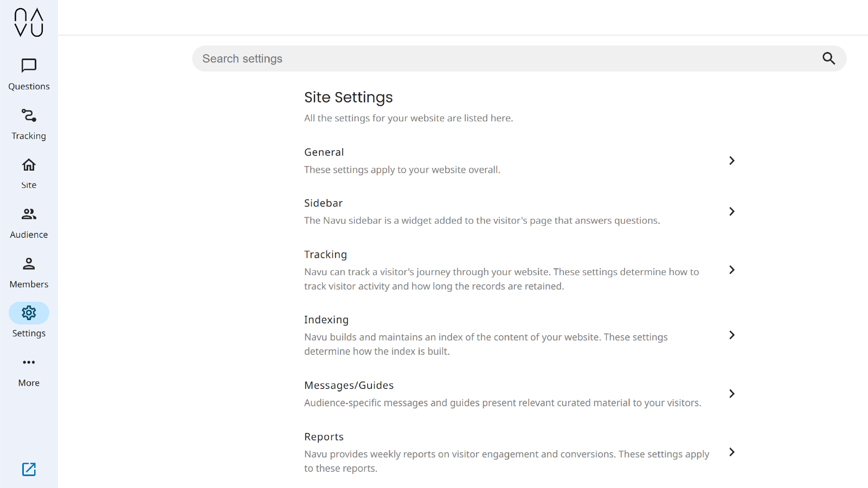Expand Messages/Guides chevron arrow
This screenshot has height=488, width=868.
click(x=732, y=394)
